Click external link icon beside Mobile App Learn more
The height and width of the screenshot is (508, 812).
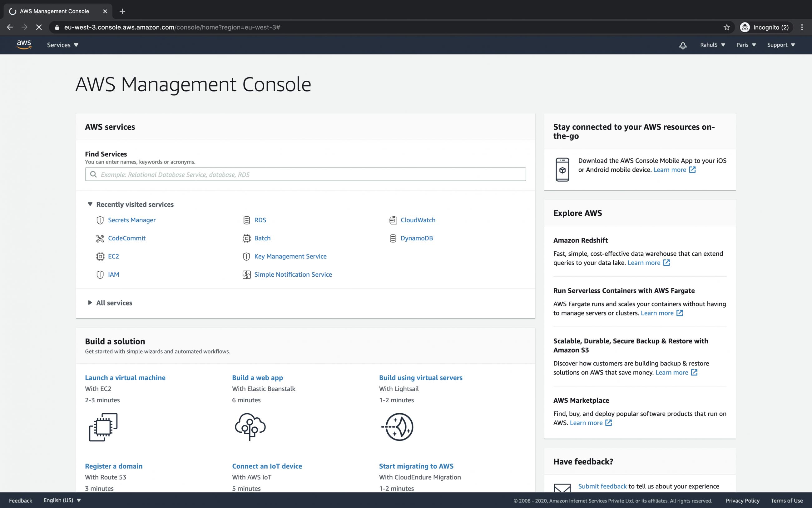tap(693, 170)
